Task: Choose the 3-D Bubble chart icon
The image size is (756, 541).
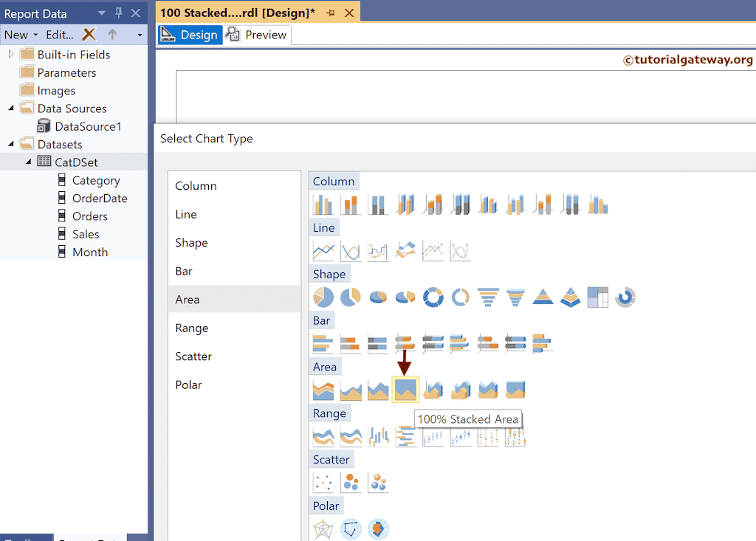Action: tap(378, 483)
